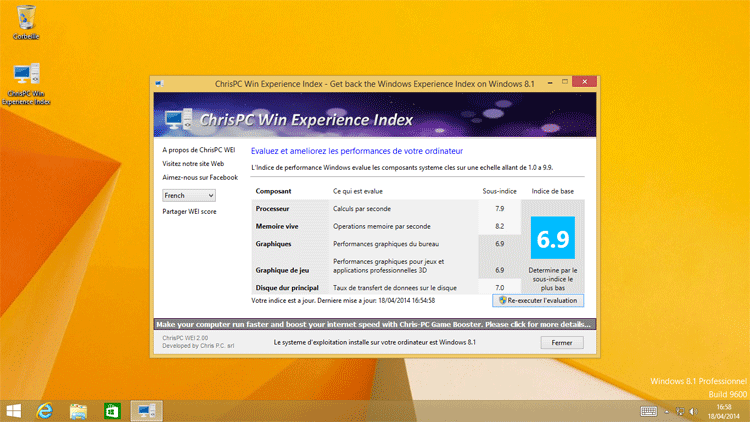
Task: Minimize the ChrisPC WEI window
Action: [x=550, y=83]
